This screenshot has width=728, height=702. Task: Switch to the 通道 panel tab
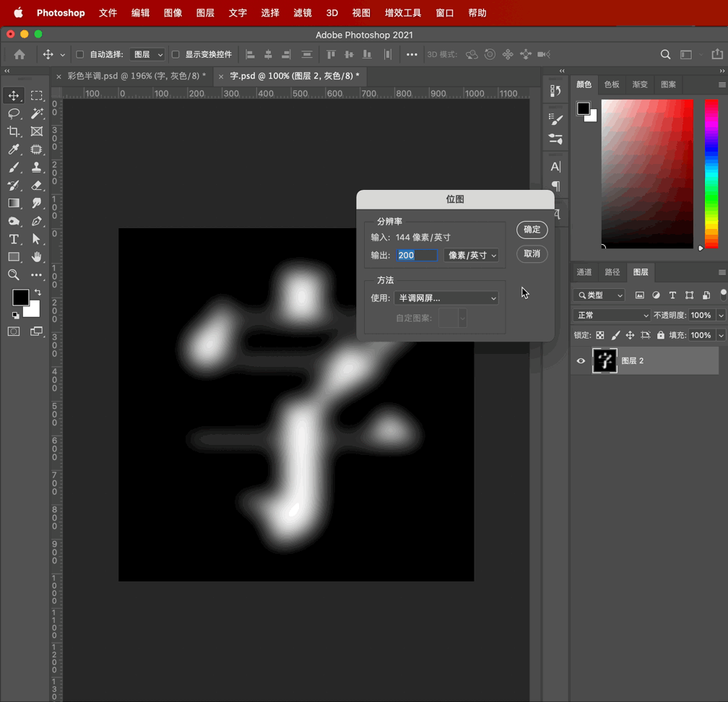[584, 272]
